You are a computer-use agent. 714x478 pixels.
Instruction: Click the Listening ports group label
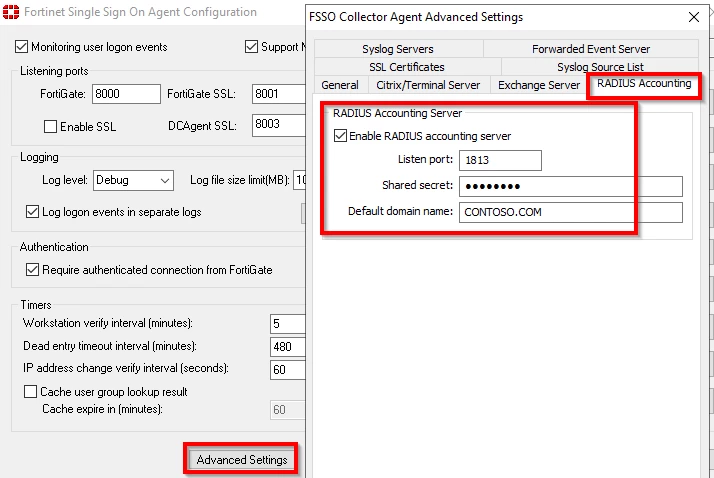54,71
